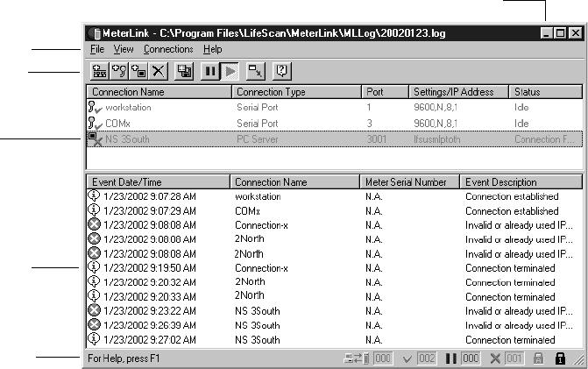This screenshot has width=588, height=369.
Task: Sort by Connection Type column header
Action: point(296,92)
